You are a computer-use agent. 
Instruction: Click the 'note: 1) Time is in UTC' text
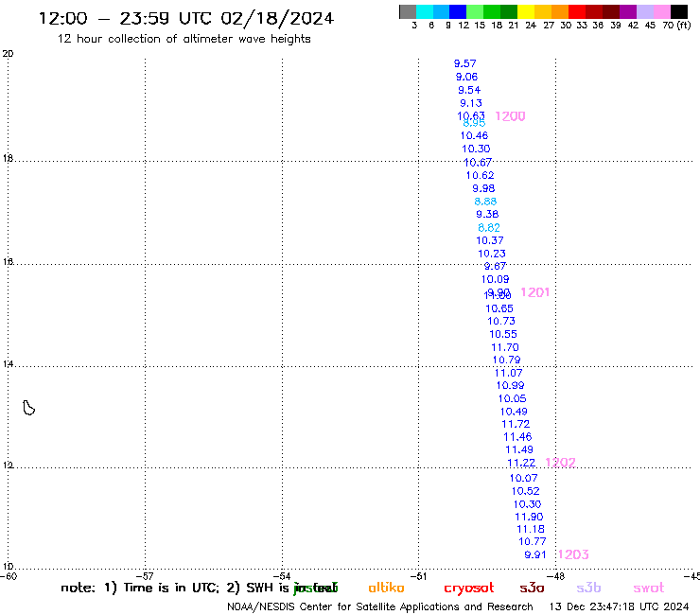click(140, 588)
